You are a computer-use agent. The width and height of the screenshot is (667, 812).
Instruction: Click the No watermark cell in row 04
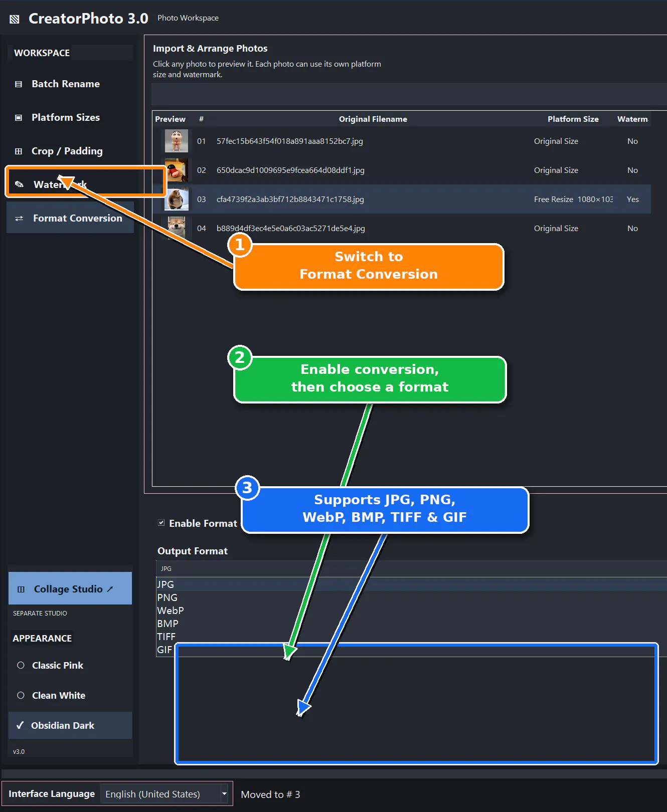(633, 229)
